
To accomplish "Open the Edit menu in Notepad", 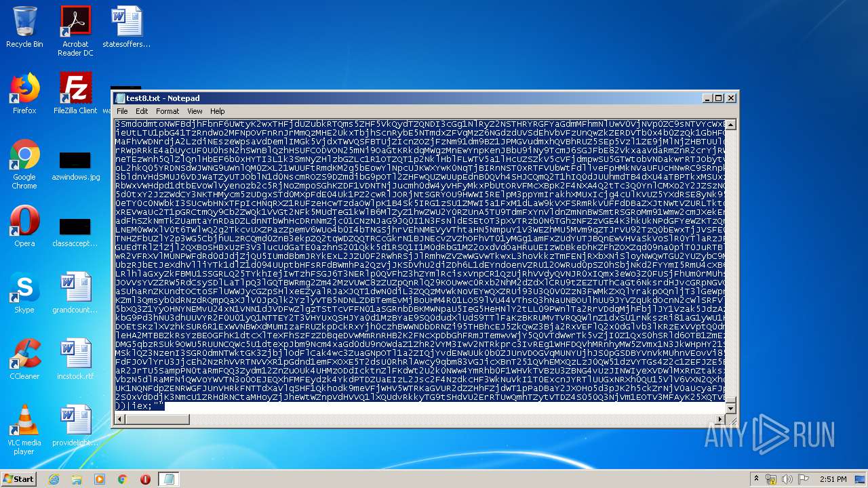I will point(142,111).
